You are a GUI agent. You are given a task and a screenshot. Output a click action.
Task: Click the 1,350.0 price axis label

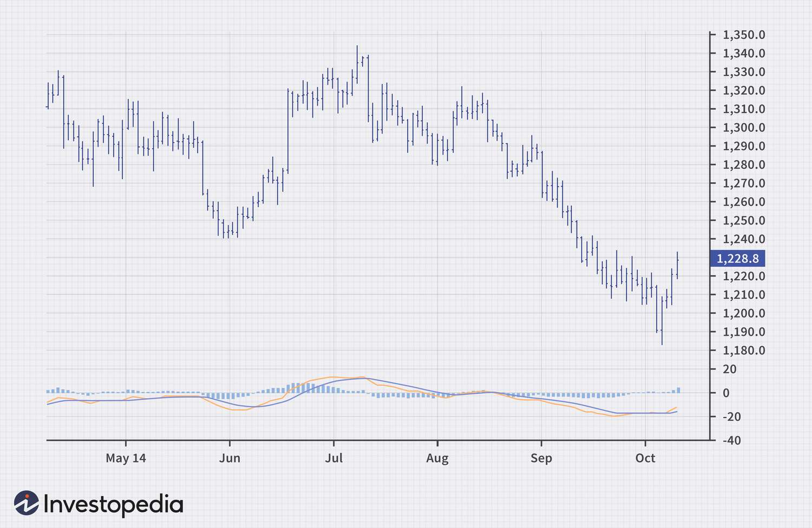coord(744,35)
